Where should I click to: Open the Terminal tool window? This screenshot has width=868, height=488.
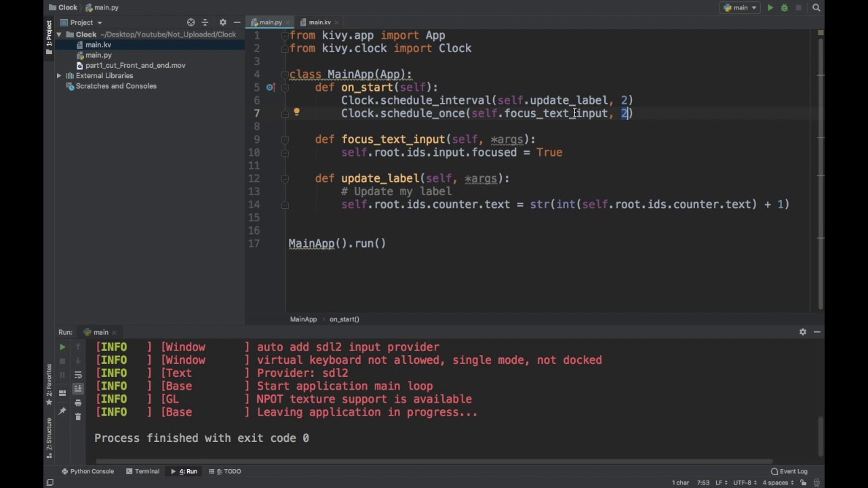pyautogui.click(x=142, y=471)
